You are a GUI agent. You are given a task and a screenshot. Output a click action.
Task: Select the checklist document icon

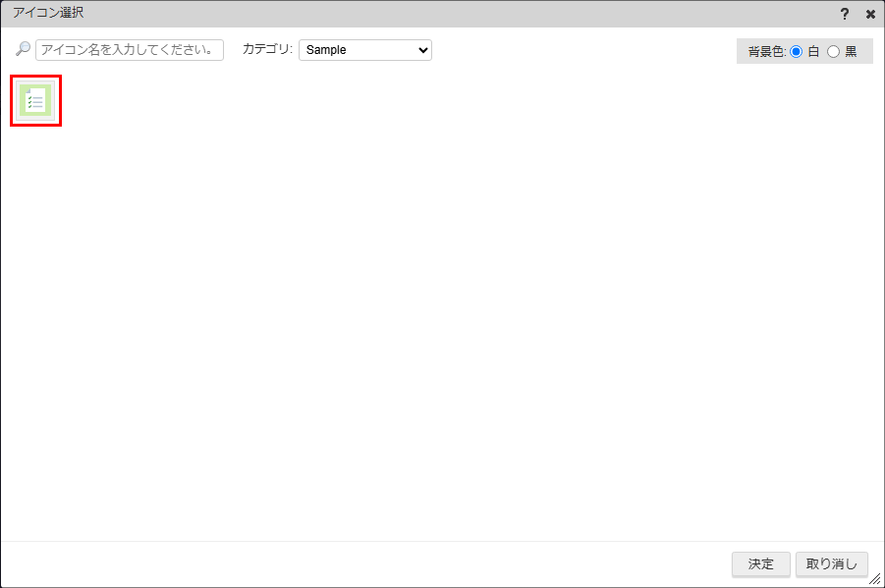coord(35,100)
